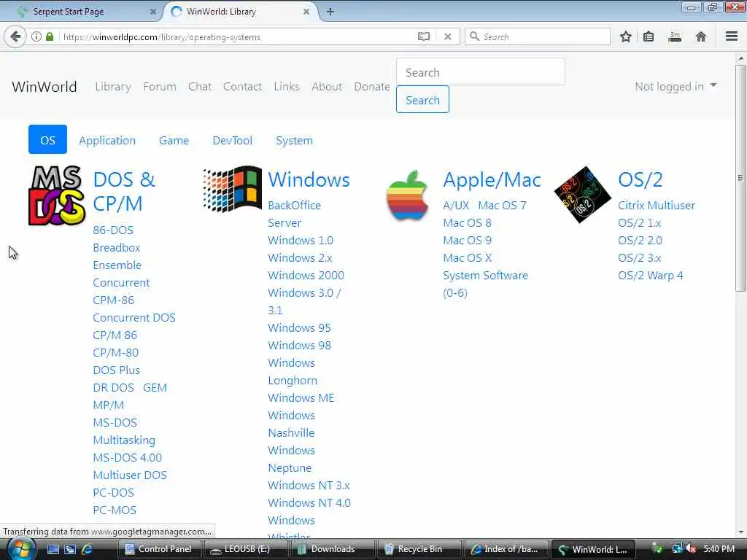Click the green padlock security icon
Viewport: 747px width, 560px height.
50,36
